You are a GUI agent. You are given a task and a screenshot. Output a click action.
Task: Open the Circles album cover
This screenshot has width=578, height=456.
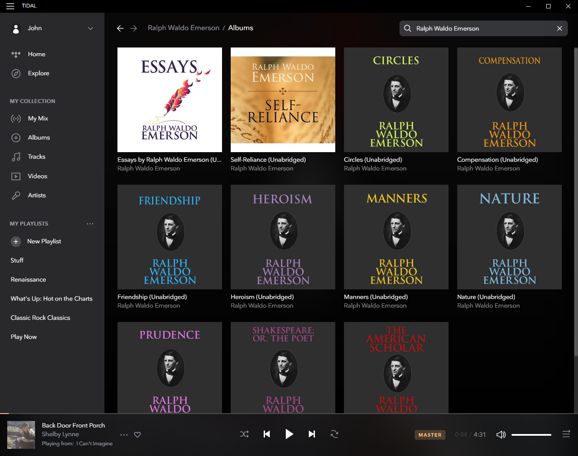396,100
